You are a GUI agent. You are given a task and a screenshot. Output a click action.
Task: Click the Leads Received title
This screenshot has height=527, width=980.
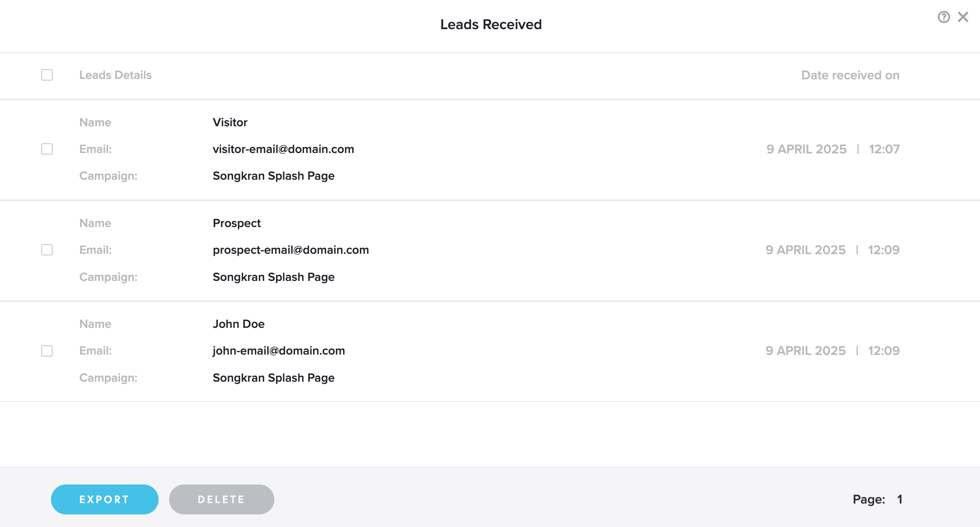tap(490, 24)
